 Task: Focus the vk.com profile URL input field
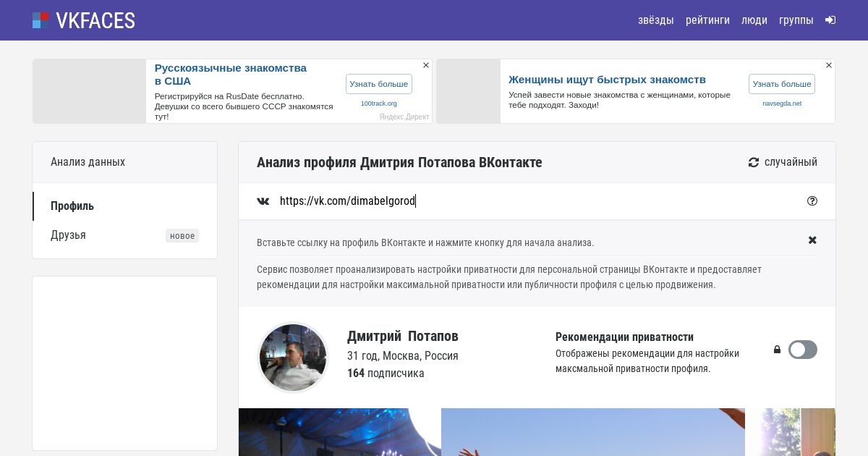[x=537, y=201]
